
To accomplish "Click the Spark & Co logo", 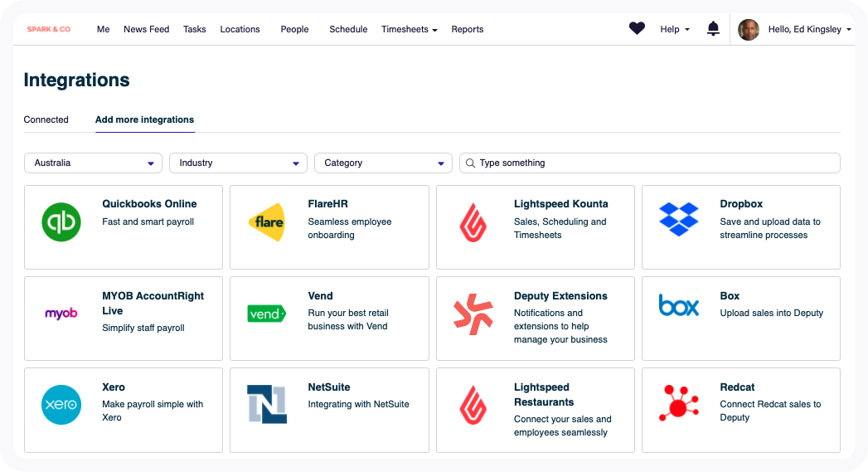I will (x=49, y=29).
